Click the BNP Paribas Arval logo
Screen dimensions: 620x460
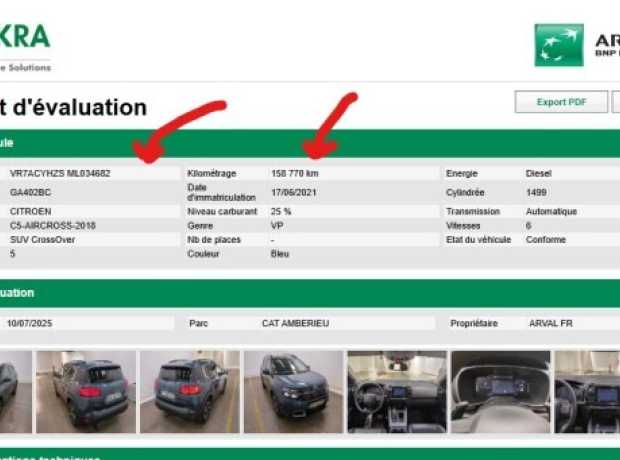[577, 45]
